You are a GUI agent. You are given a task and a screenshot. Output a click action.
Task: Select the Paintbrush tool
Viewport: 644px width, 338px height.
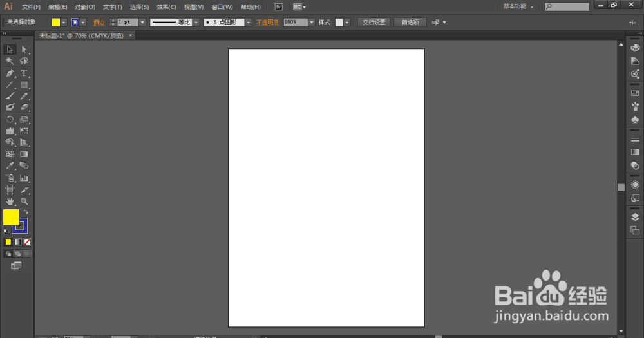click(x=10, y=96)
